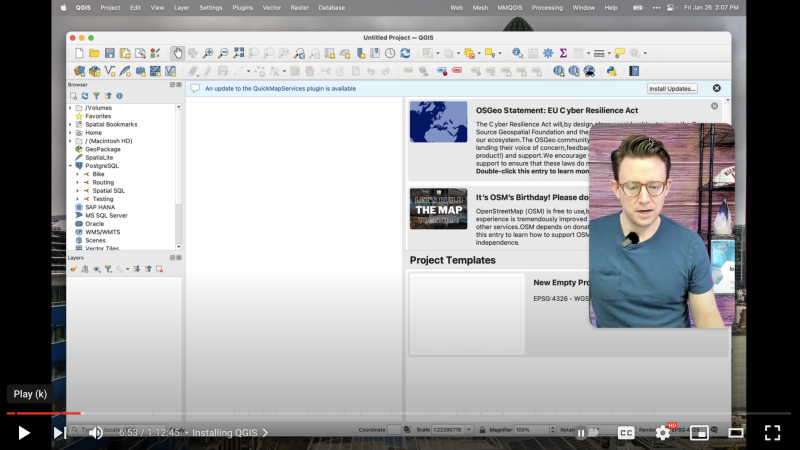
Task: Toggle YouTube captions CC button
Action: 626,433
